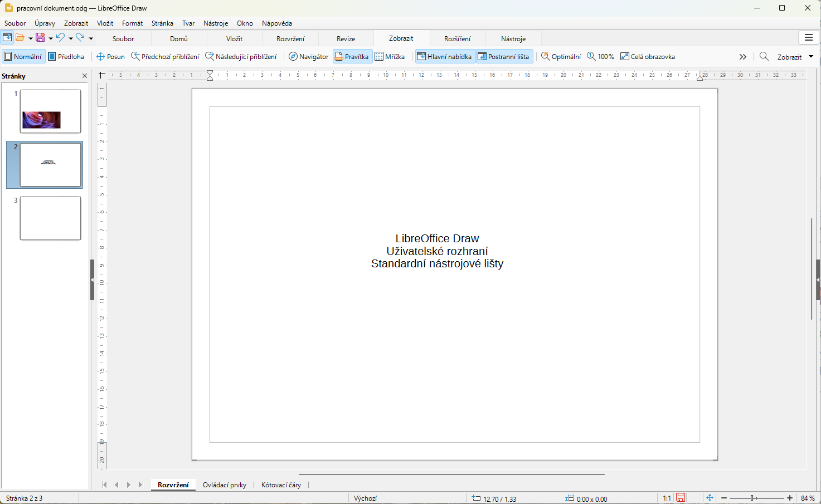This screenshot has height=504, width=821.
Task: Select the Ovládací prvky layer tab
Action: (x=225, y=485)
